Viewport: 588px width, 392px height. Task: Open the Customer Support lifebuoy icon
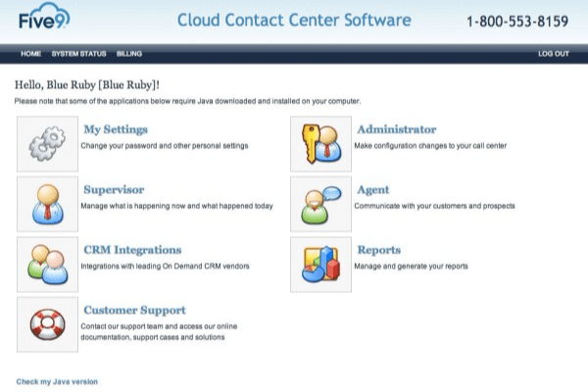point(47,323)
